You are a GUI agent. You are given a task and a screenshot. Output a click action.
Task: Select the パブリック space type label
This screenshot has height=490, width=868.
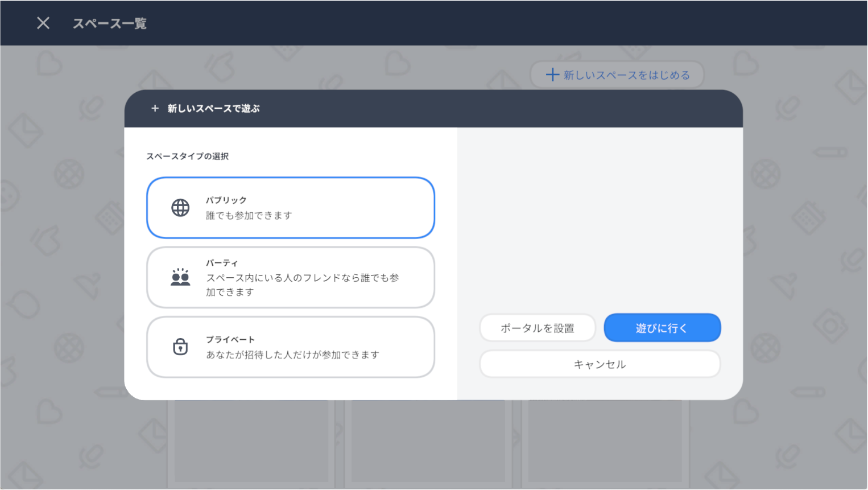[226, 200]
